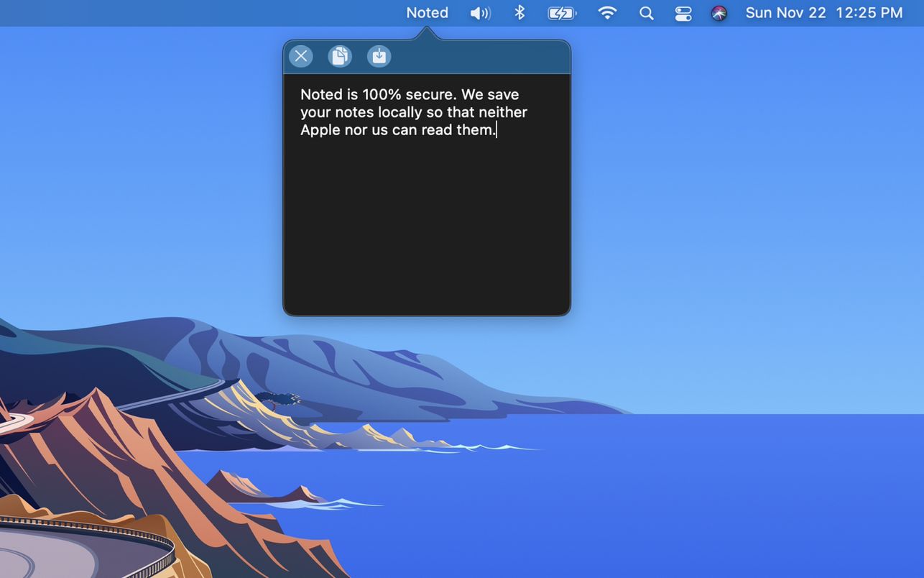This screenshot has width=924, height=578.
Task: Open the Wi-Fi menu
Action: [x=607, y=12]
